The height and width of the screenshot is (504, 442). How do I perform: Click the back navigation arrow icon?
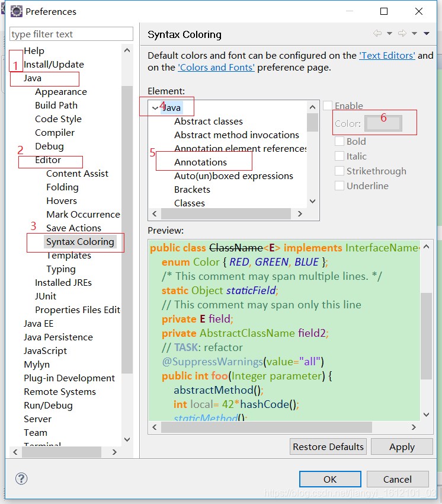377,33
